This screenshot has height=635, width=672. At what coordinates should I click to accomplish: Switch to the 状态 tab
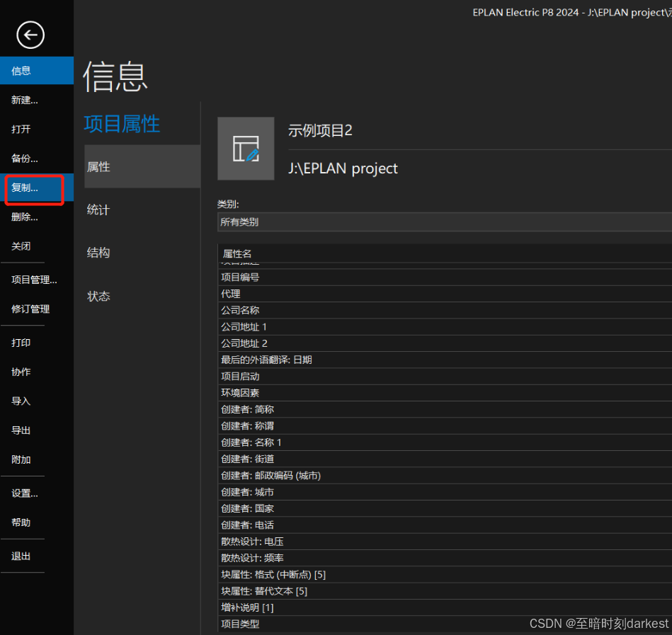pyautogui.click(x=142, y=296)
